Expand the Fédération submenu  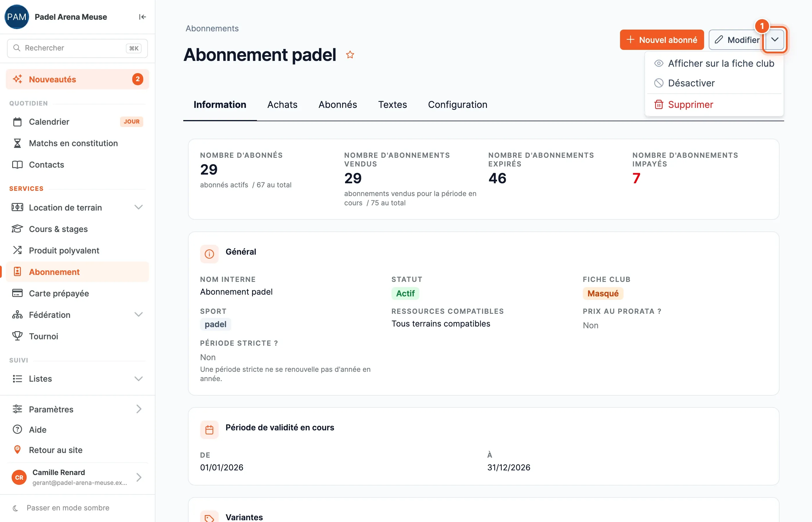click(138, 315)
